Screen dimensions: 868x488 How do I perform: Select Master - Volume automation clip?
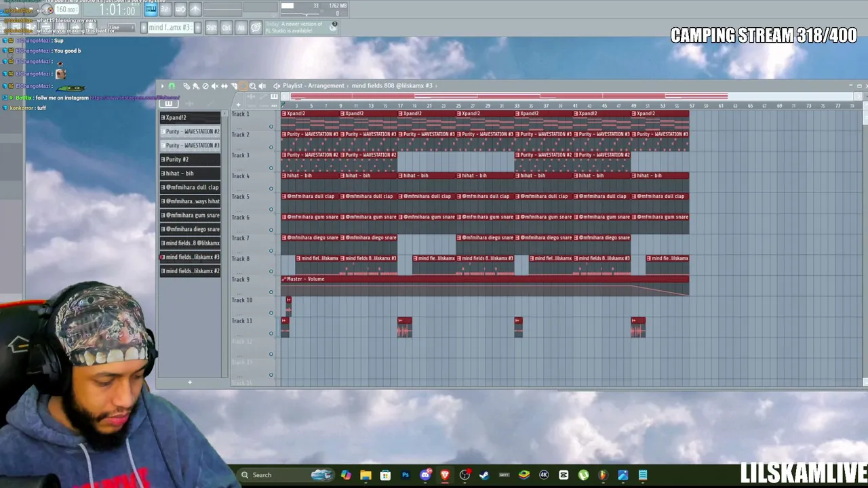(x=485, y=286)
